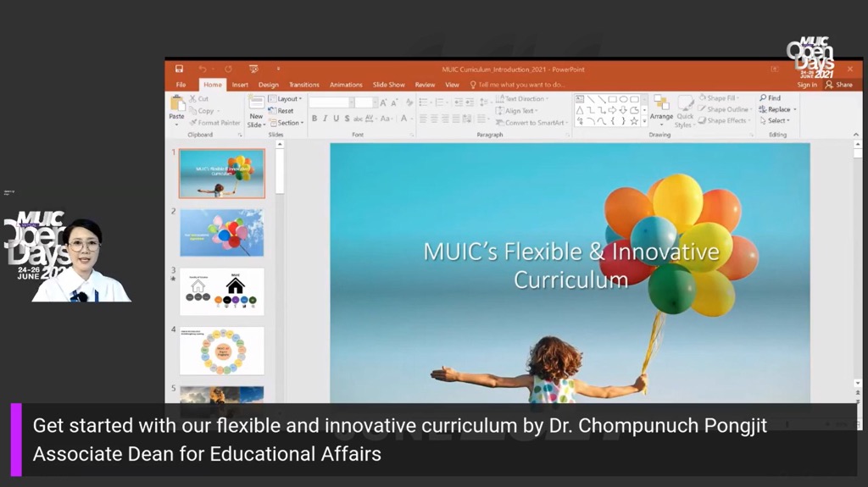The width and height of the screenshot is (868, 487).
Task: Open the Layout dropdown
Action: [284, 99]
